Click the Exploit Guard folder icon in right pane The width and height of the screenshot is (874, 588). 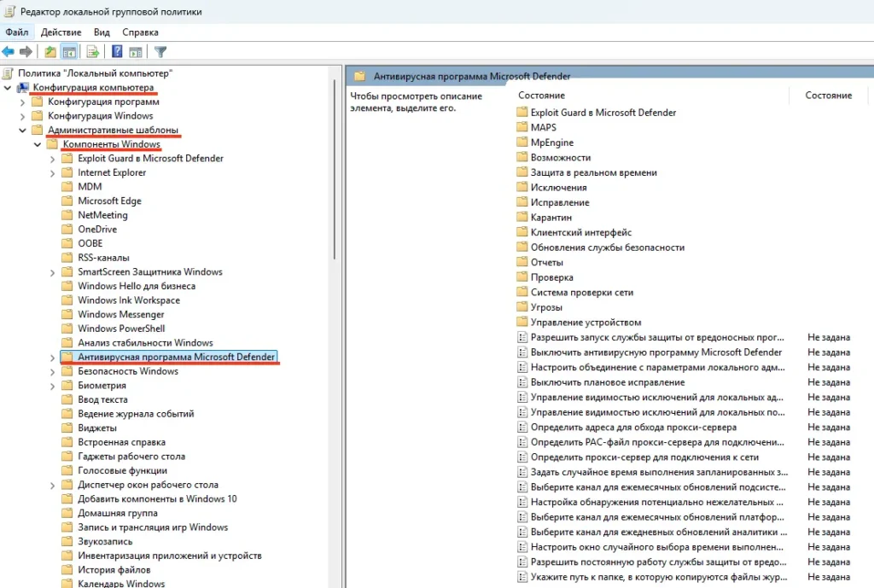point(522,112)
